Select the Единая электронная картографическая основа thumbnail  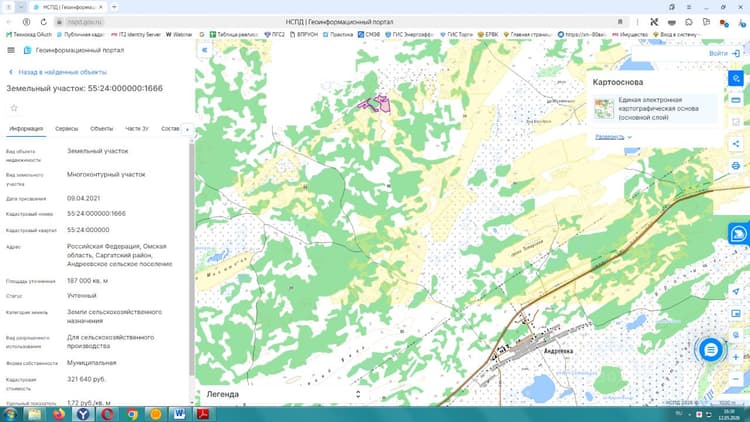604,109
